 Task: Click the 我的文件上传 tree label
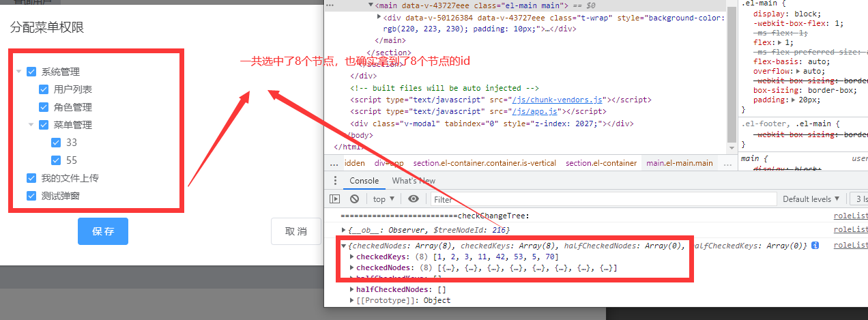point(70,178)
